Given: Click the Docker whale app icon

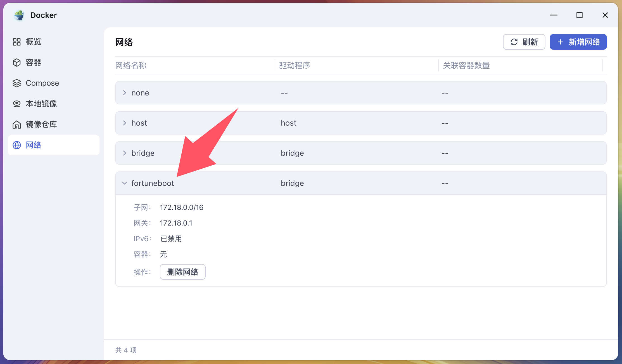Looking at the screenshot, I should [x=19, y=15].
